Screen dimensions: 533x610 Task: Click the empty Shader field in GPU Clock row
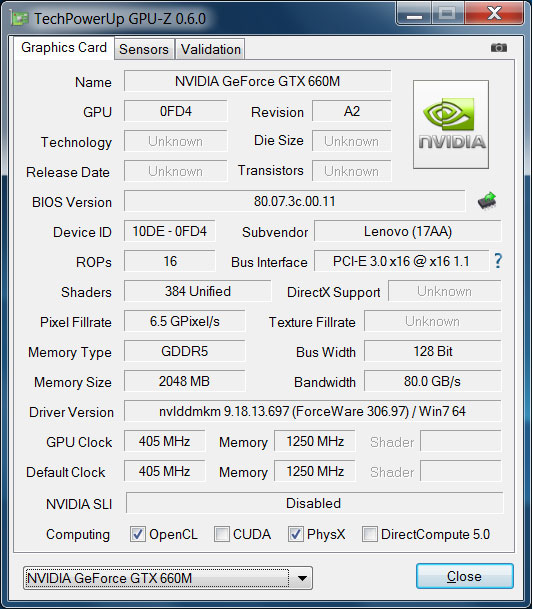pyautogui.click(x=461, y=441)
